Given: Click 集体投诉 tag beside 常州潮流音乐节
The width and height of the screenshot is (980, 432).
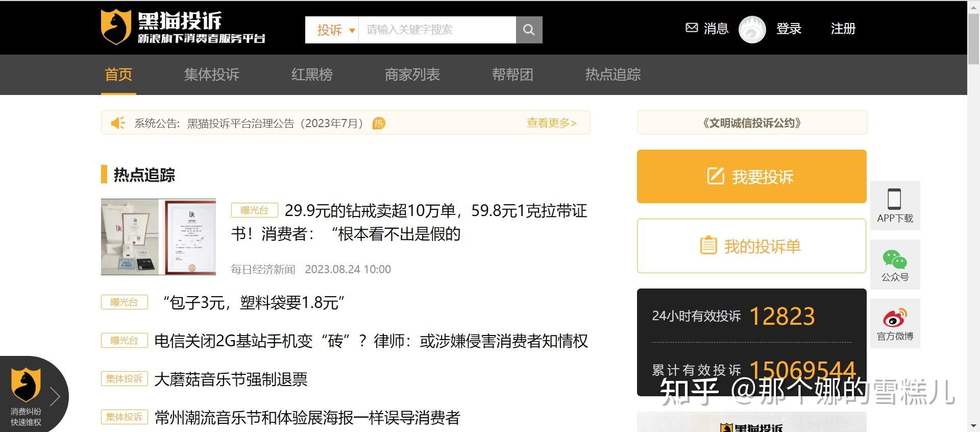Looking at the screenshot, I should coord(124,417).
